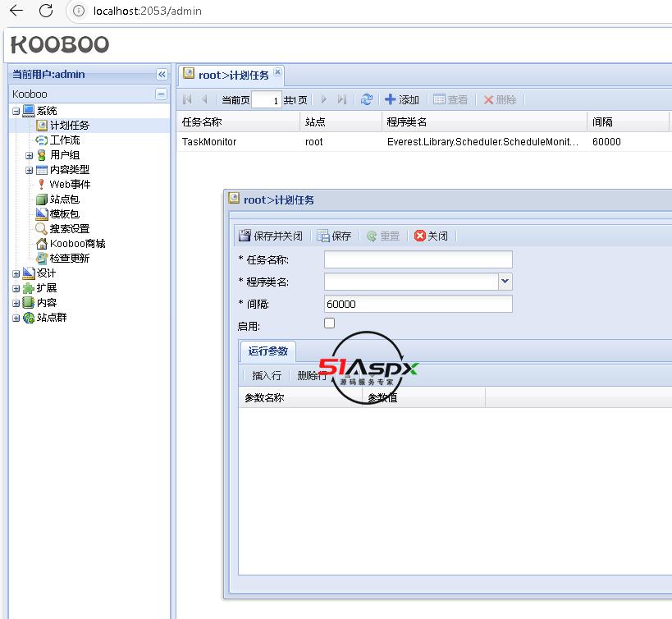672x619 pixels.
Task: Sort by the 间隔 column header
Action: click(628, 122)
